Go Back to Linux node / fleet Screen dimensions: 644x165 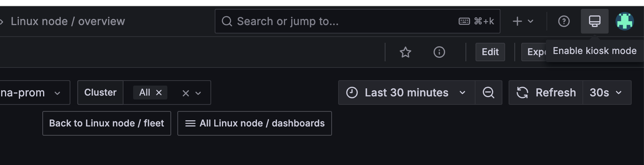107,123
